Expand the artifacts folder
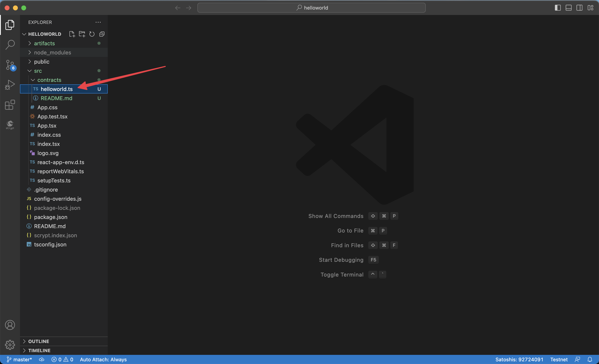 point(45,43)
